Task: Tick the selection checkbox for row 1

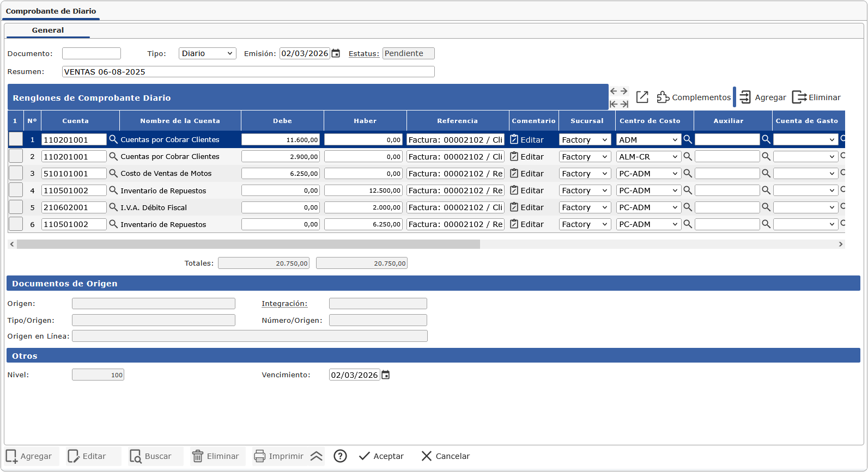Action: point(16,139)
